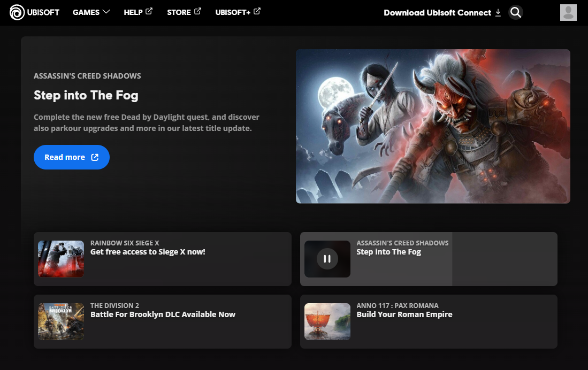Click THE DIVISION 2 label
Viewport: 588px width, 370px height.
tap(114, 305)
